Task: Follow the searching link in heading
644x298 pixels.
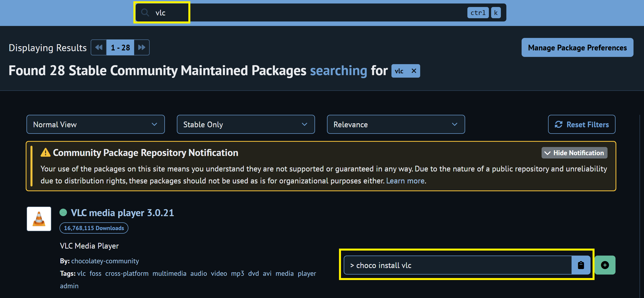Action: 338,71
